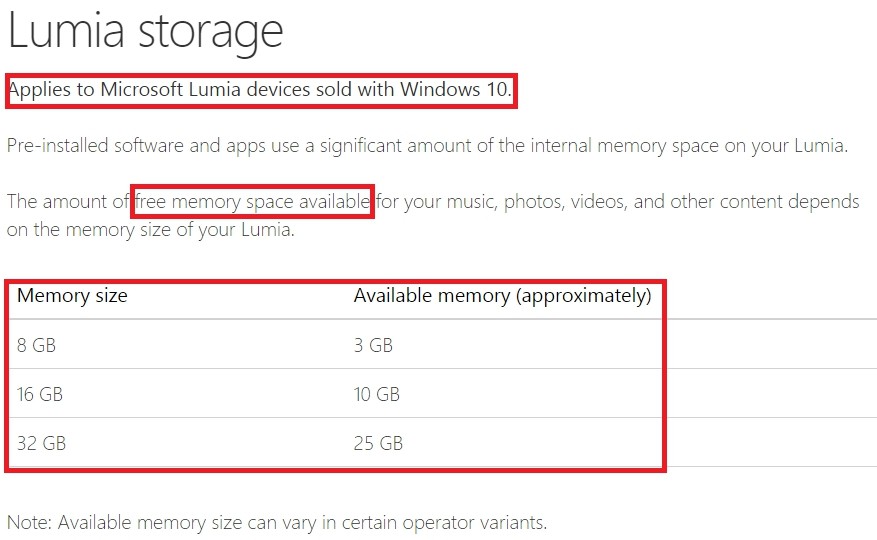877x540 pixels.
Task: Click 'on the memory size of your Lumia' line
Action: click(x=150, y=230)
